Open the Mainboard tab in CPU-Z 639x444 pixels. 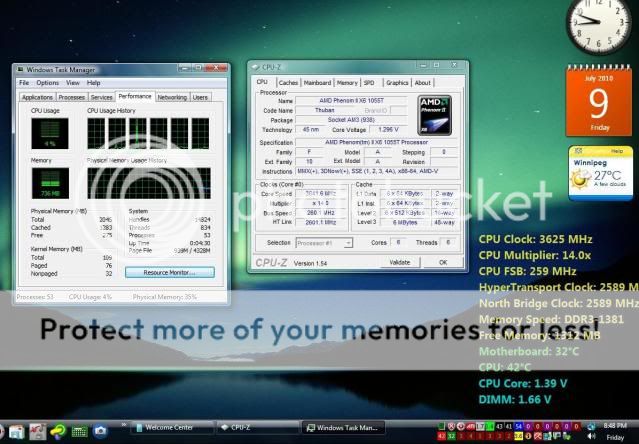click(317, 83)
